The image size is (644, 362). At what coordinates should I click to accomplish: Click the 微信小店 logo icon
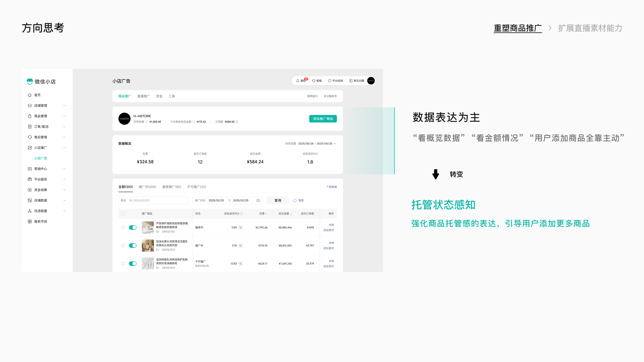click(x=30, y=82)
